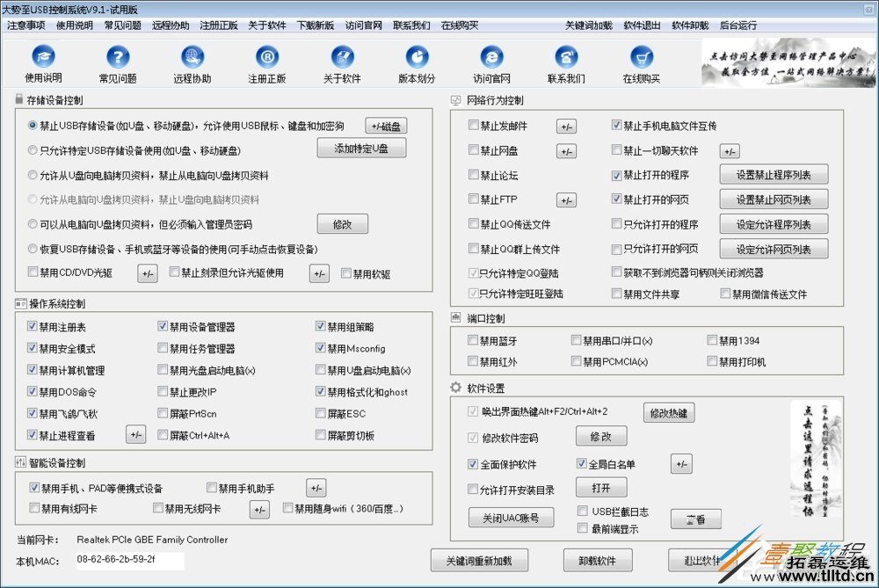Open the +/- control beside 全局白名单
The image size is (879, 588).
tap(681, 463)
